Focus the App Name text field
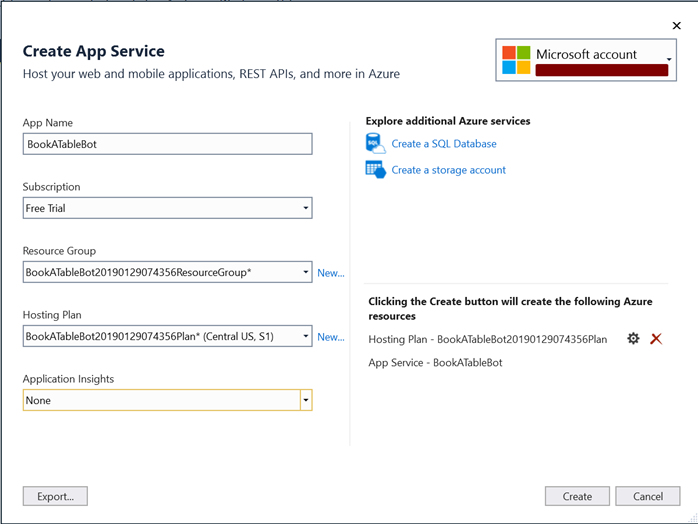The image size is (698, 524). pyautogui.click(x=167, y=144)
